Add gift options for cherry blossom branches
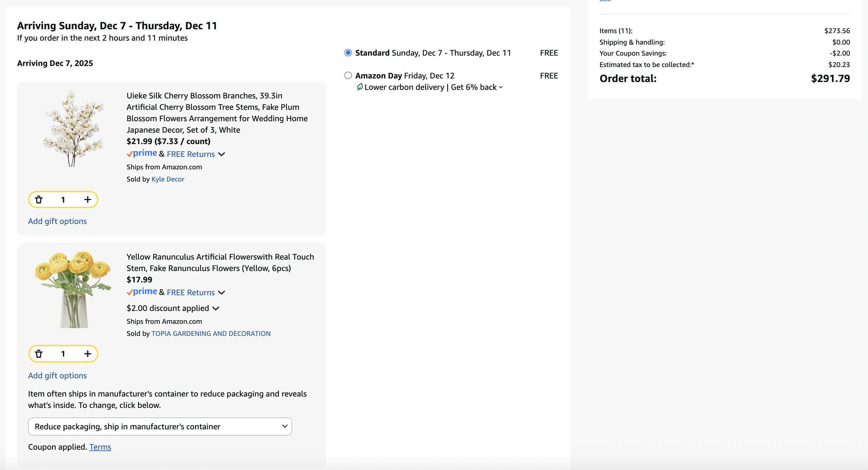This screenshot has width=868, height=470. pos(57,221)
